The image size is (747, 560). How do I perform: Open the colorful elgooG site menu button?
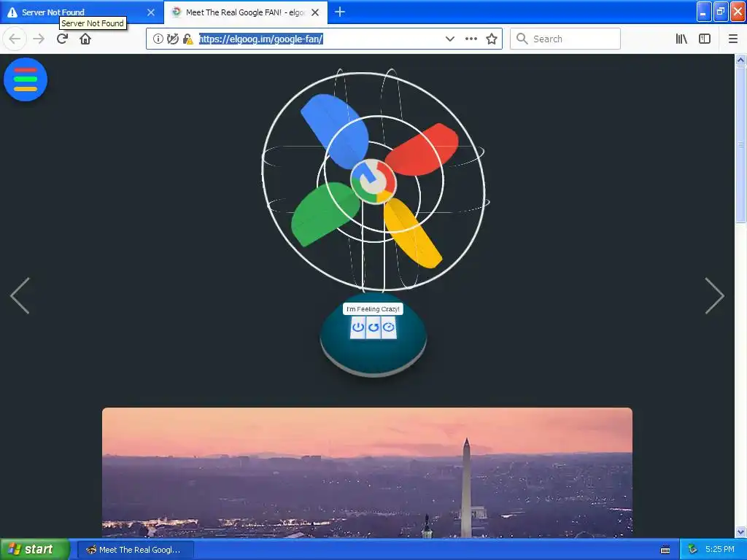(26, 79)
